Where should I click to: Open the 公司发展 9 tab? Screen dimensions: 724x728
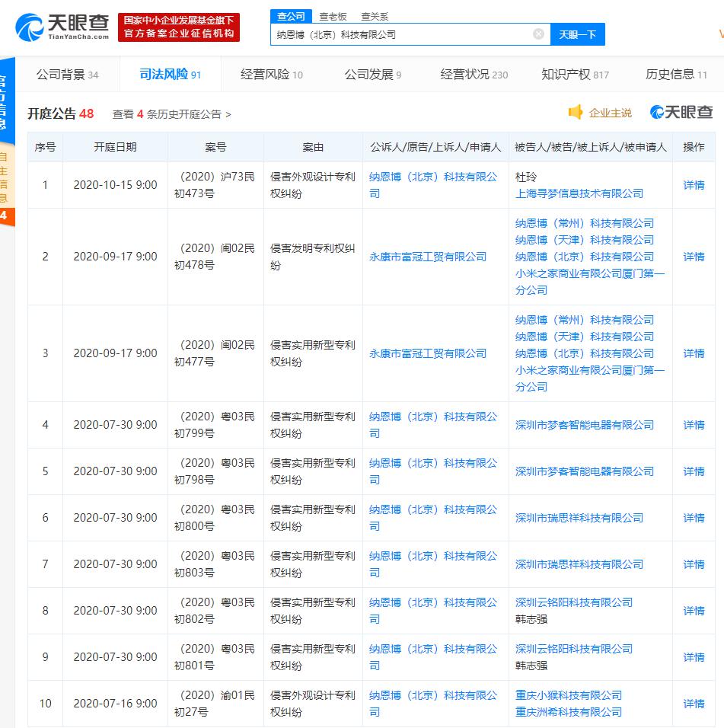point(373,75)
